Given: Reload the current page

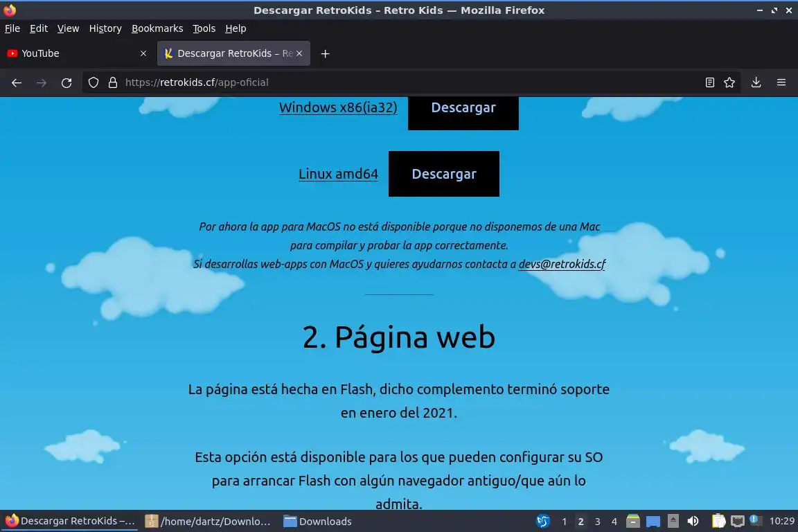Looking at the screenshot, I should coord(66,82).
